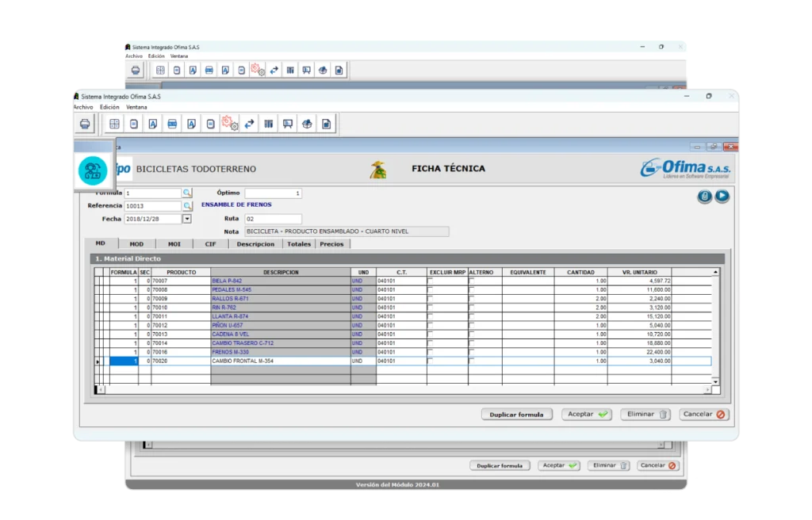Click Duplicar formula in the back window
The height and width of the screenshot is (520, 812).
(x=500, y=465)
